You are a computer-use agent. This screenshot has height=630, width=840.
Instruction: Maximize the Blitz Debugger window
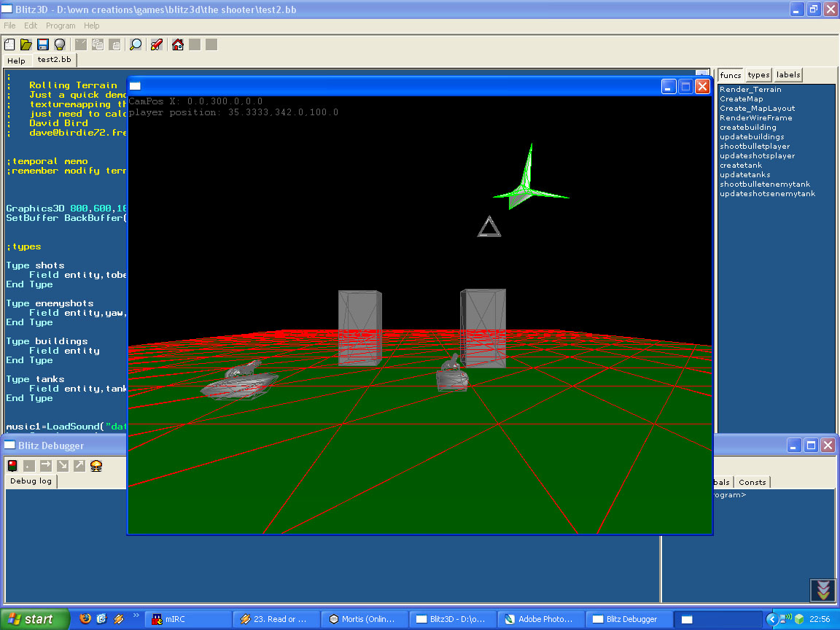click(x=811, y=446)
